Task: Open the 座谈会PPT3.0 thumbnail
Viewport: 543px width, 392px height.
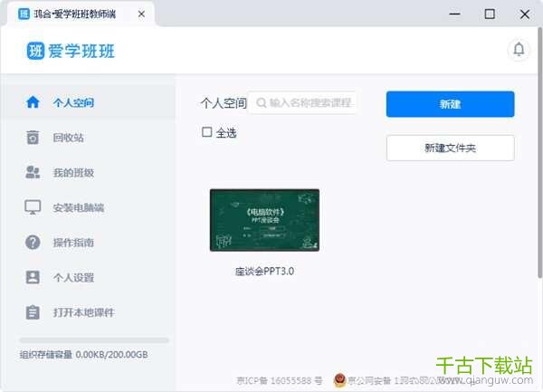Action: point(264,220)
